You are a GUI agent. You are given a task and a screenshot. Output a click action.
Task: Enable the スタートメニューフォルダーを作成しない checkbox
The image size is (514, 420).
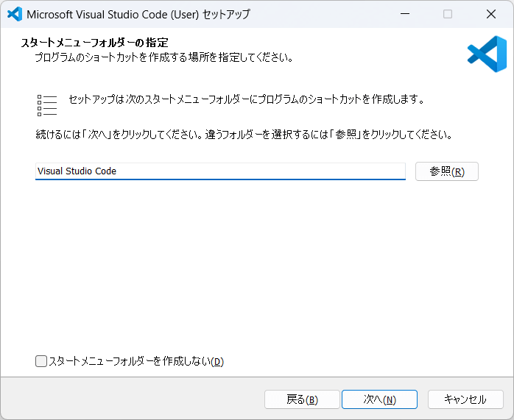[x=41, y=361]
